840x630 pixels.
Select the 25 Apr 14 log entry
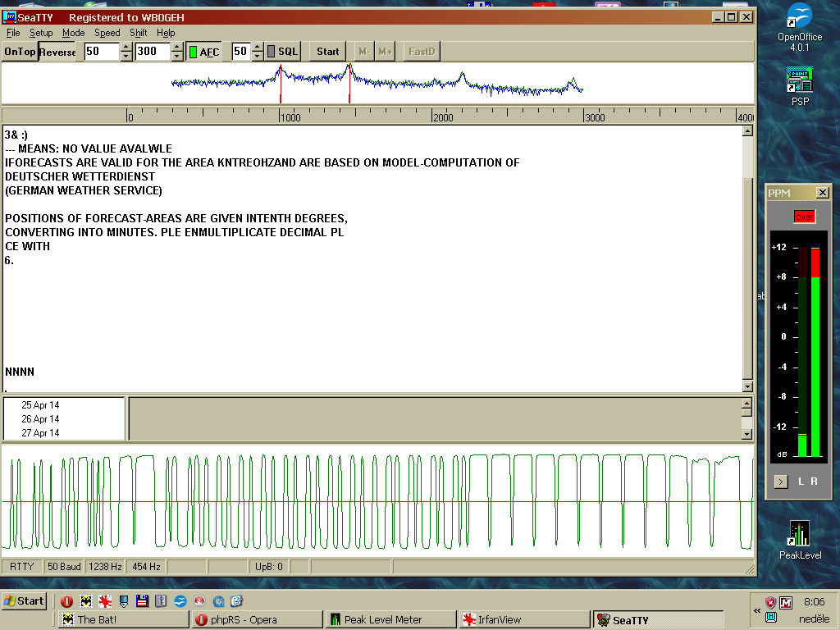pyautogui.click(x=40, y=405)
